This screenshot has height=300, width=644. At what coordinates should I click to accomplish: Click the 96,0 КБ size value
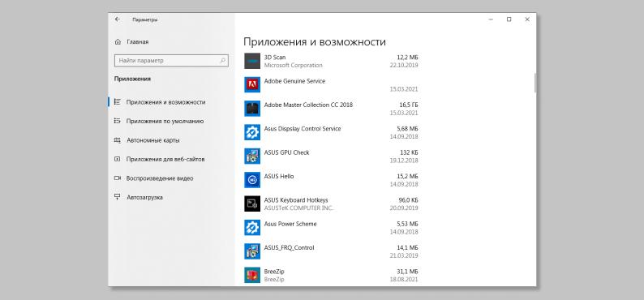coord(409,200)
